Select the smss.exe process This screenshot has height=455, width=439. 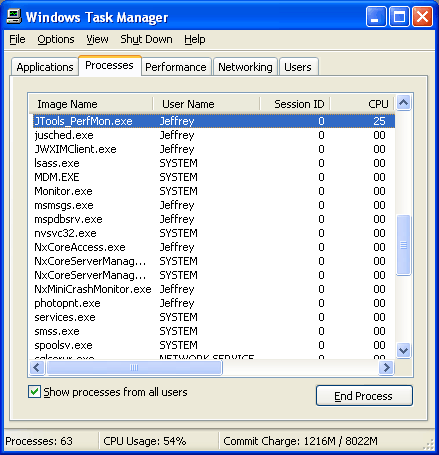point(214,331)
